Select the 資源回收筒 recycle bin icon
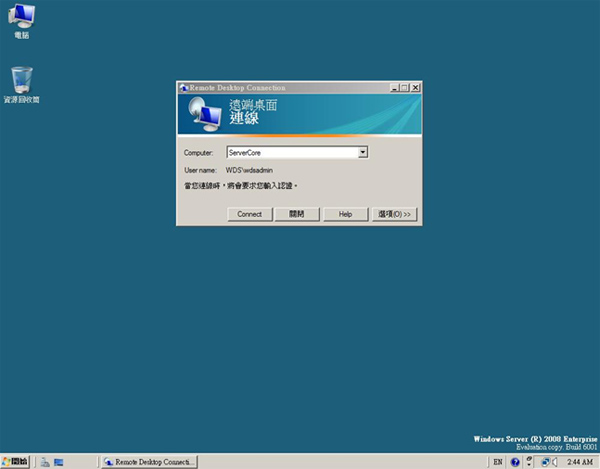Screen dimensions: 600x469 21,80
